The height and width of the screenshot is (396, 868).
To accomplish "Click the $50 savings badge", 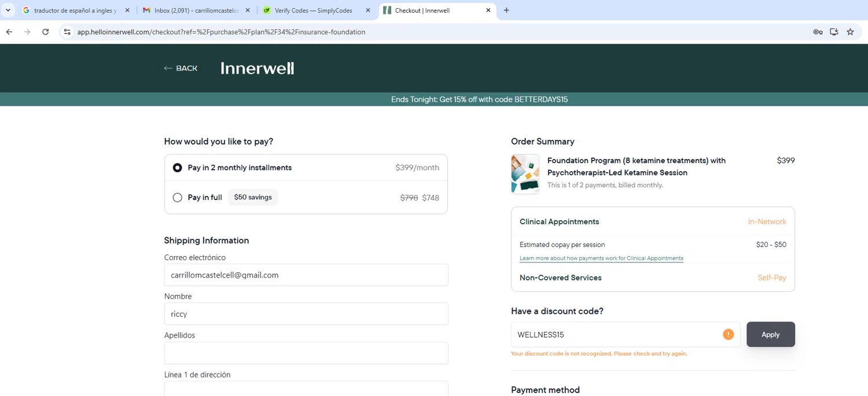I will click(x=253, y=197).
